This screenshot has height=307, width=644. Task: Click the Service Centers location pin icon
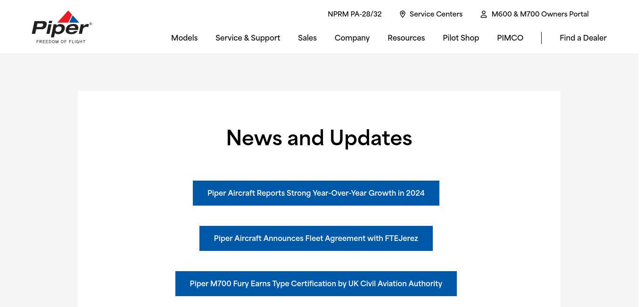403,14
